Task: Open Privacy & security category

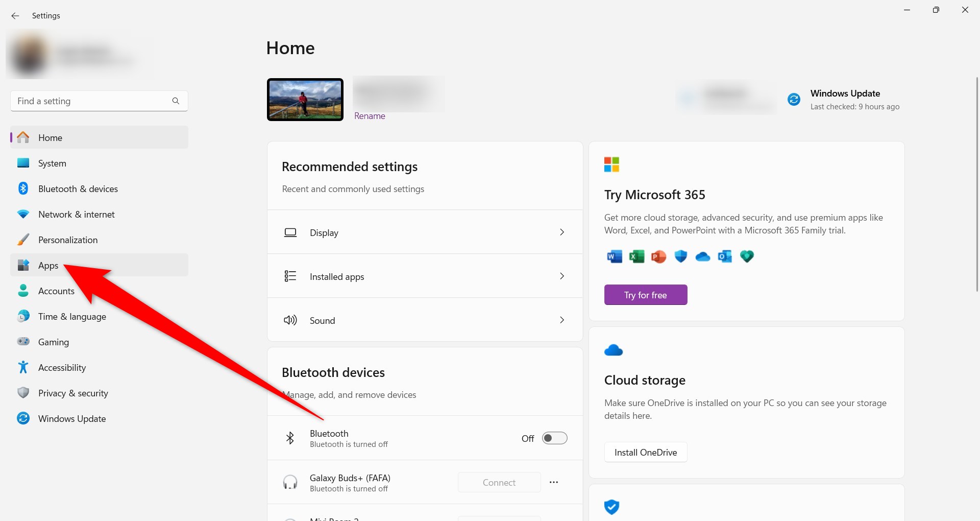Action: coord(99,393)
